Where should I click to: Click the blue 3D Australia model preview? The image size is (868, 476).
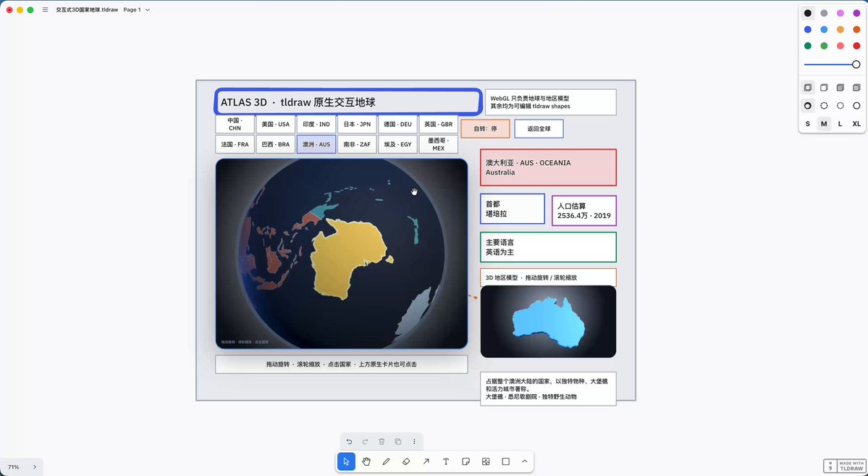[x=549, y=322]
